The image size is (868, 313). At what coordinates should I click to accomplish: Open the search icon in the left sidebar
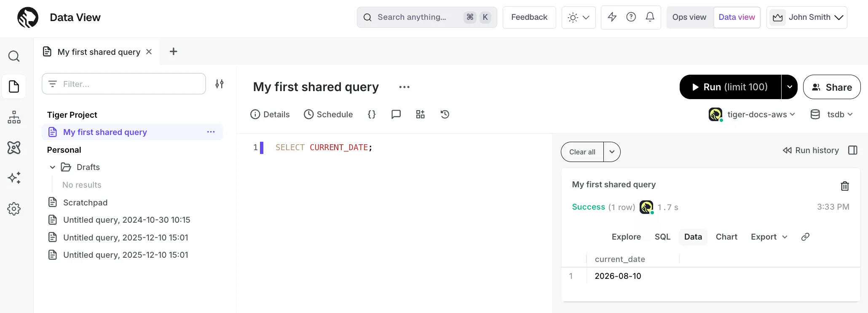(14, 56)
